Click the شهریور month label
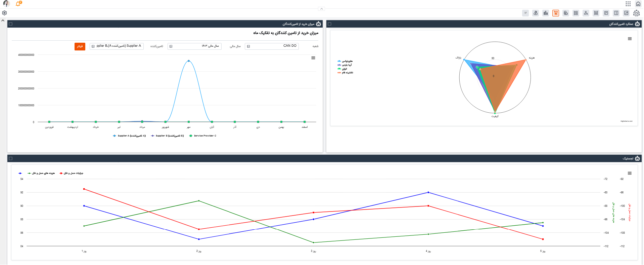The width and height of the screenshot is (644, 265). [x=166, y=127]
